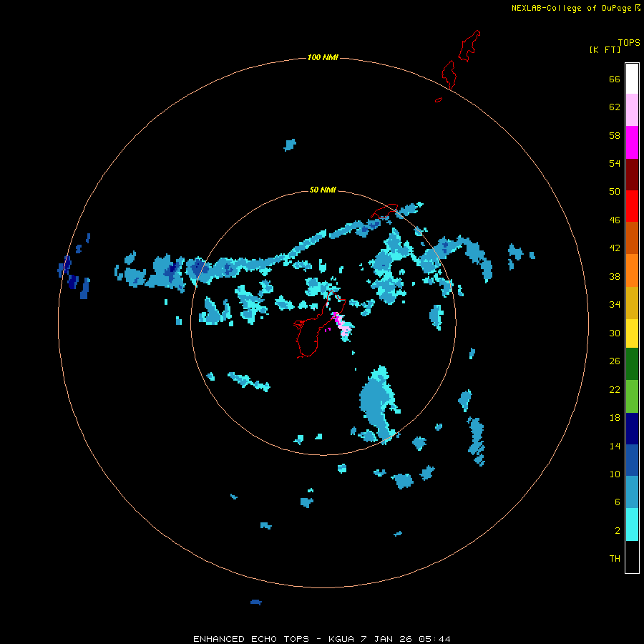Click the '14' legend value
644x644 pixels.
click(615, 446)
